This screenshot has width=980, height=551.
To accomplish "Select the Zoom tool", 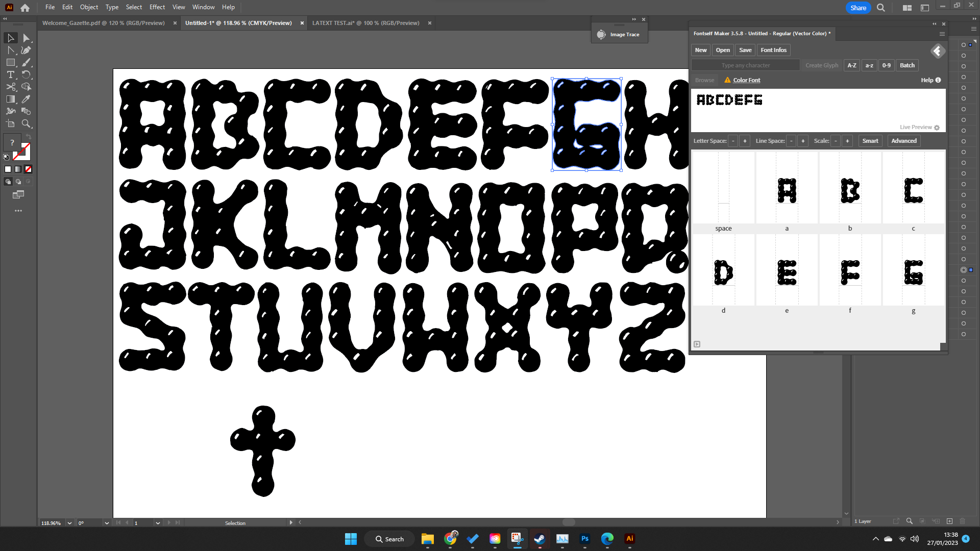I will pos(27,123).
